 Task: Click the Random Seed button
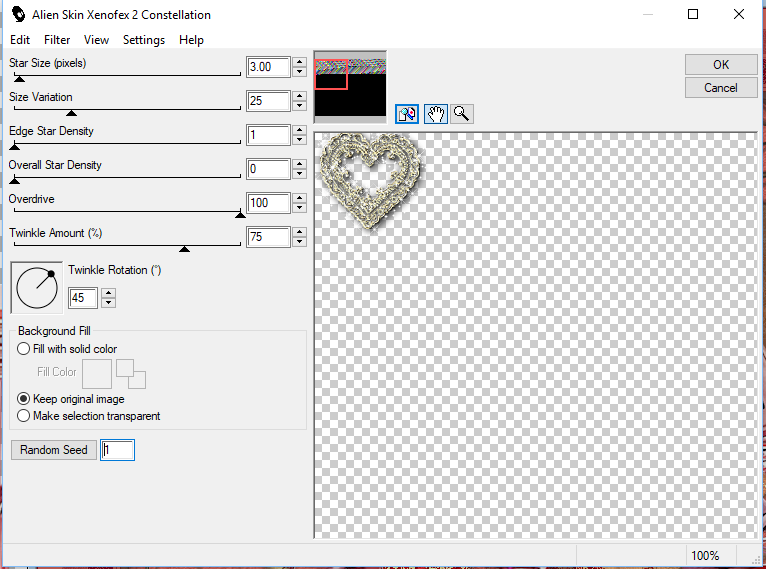point(54,450)
